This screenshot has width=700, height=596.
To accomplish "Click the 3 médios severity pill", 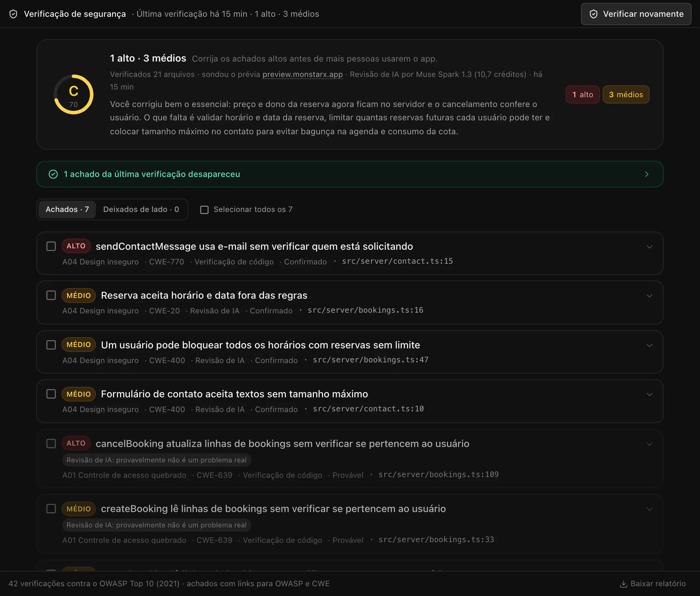I will point(626,94).
